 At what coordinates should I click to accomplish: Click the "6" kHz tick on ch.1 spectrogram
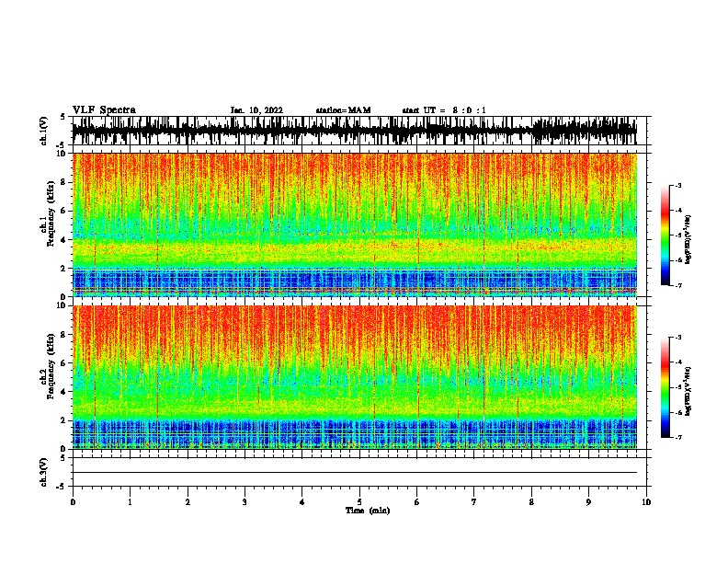pos(64,211)
